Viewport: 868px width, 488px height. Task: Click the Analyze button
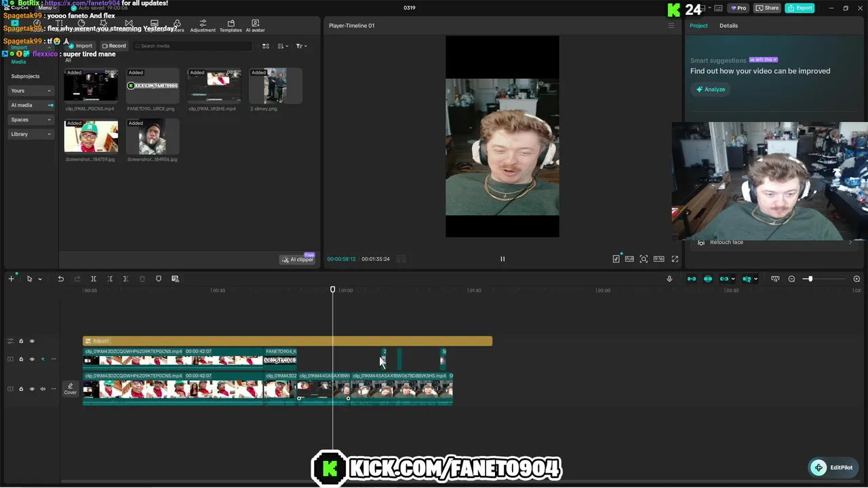tap(711, 89)
